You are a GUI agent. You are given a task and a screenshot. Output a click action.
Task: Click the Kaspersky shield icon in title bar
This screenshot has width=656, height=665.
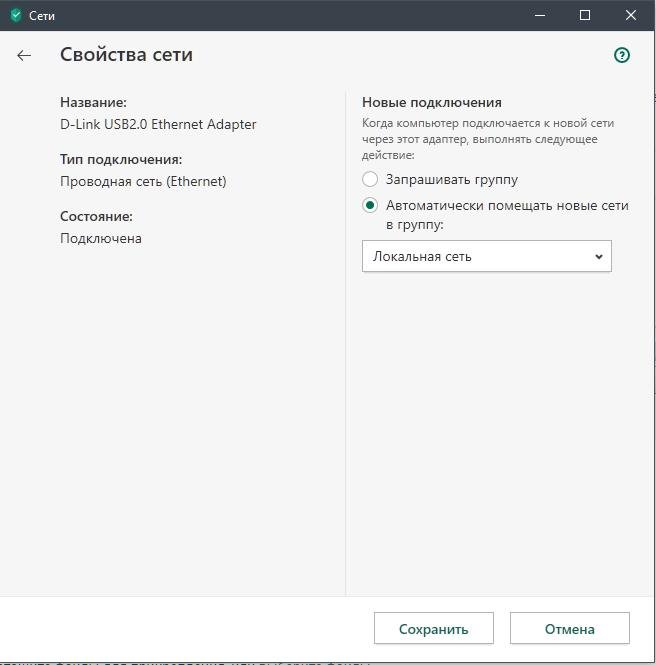[15, 15]
